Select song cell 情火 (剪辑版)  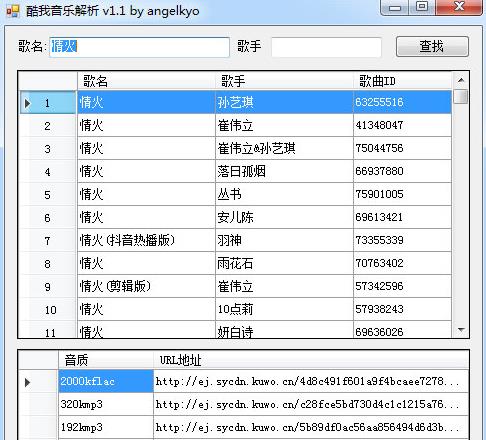click(x=146, y=286)
